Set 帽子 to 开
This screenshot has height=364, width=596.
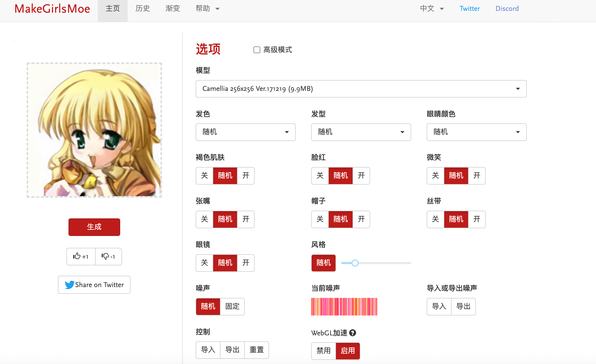pyautogui.click(x=361, y=219)
